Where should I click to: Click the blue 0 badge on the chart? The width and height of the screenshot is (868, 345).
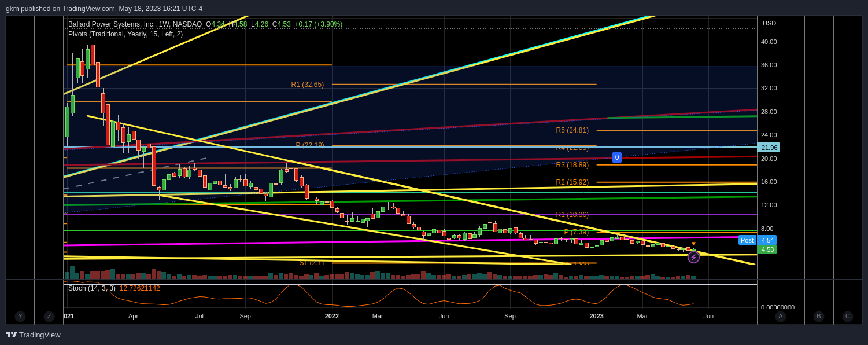pyautogui.click(x=617, y=157)
